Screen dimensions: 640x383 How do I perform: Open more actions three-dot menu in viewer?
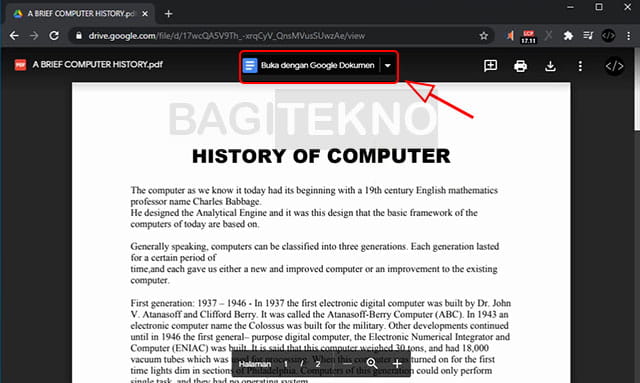tap(580, 66)
